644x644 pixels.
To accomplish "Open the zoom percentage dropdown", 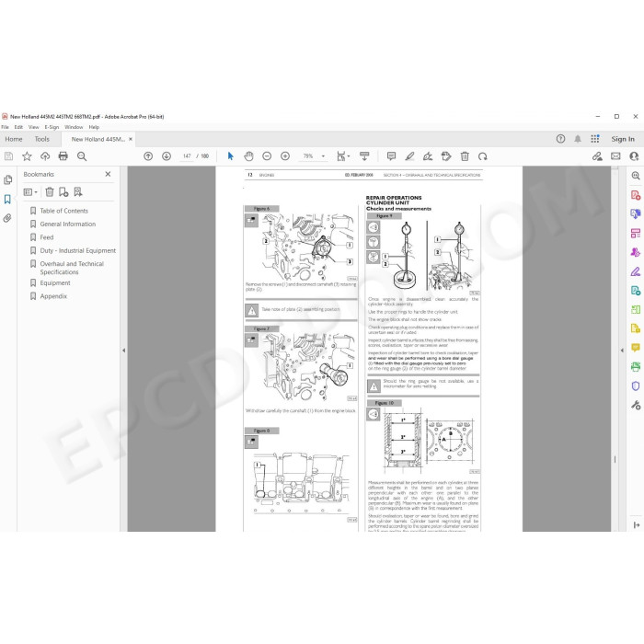I will click(323, 156).
